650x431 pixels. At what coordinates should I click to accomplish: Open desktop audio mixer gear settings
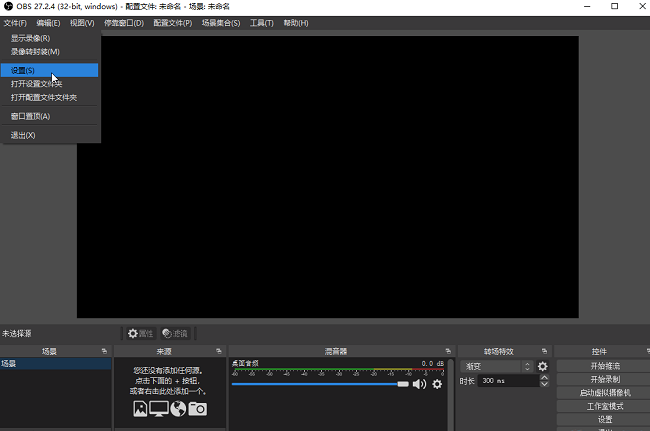point(437,384)
